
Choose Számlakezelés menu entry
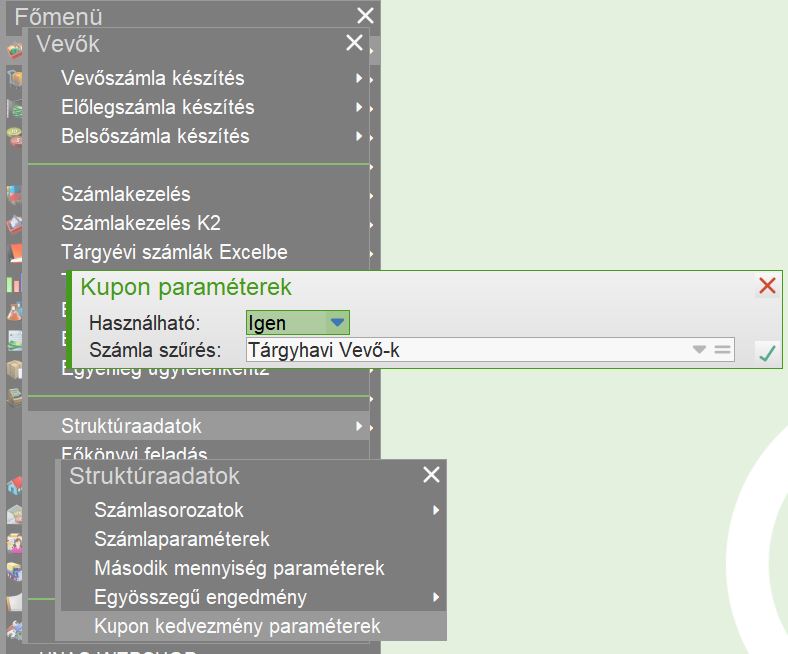[199, 195]
